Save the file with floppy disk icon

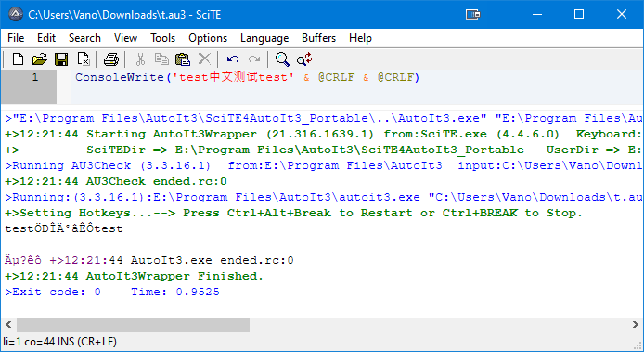point(61,59)
